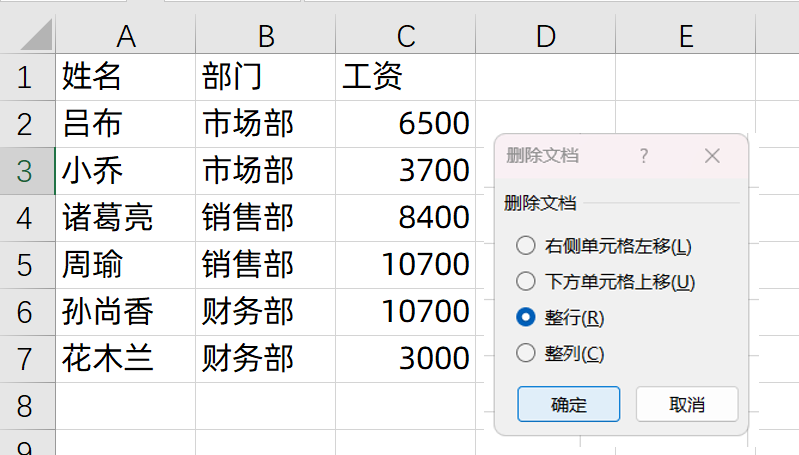
Task: Select column C header
Action: (x=405, y=36)
